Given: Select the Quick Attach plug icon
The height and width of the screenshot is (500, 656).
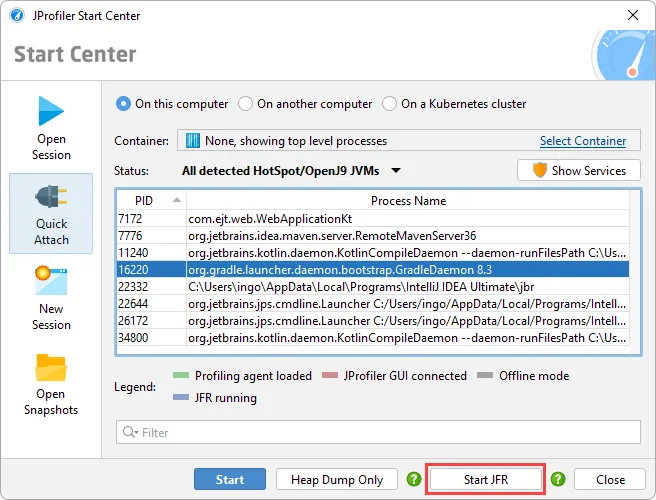Looking at the screenshot, I should [x=51, y=197].
